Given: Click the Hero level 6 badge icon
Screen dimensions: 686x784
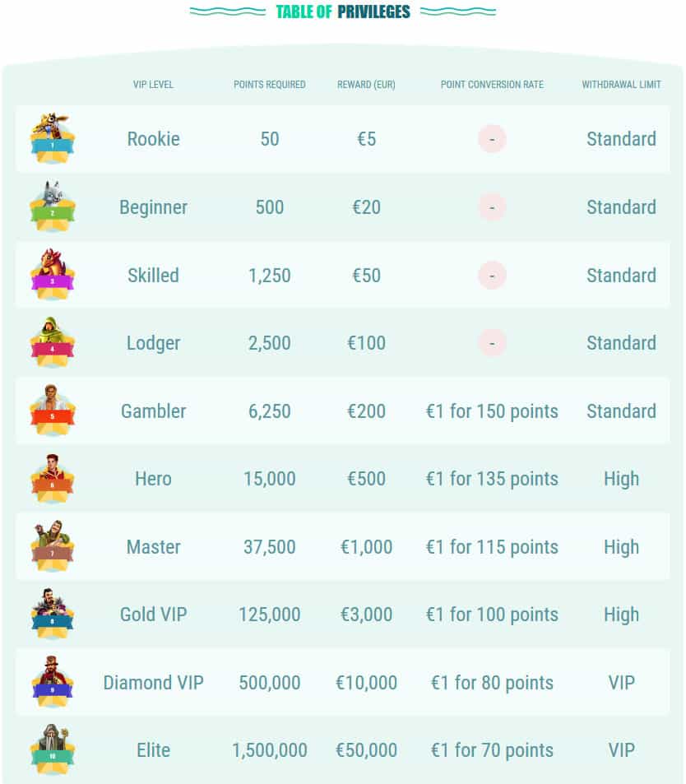Looking at the screenshot, I should [53, 479].
